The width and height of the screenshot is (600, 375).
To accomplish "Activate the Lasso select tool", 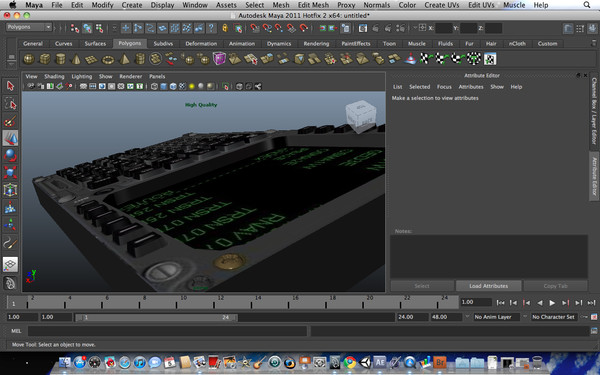I will 10,103.
